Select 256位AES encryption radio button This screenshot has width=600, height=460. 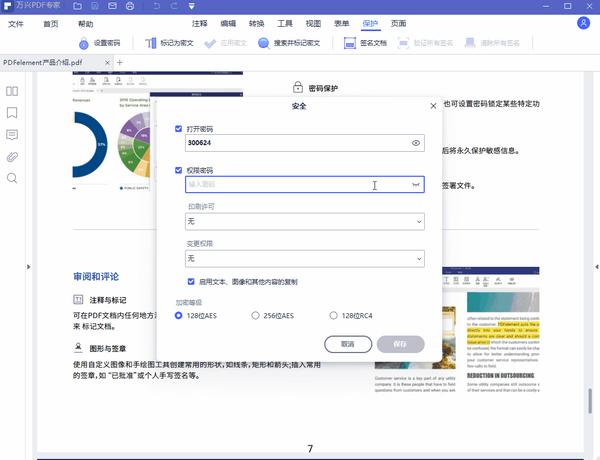point(255,315)
